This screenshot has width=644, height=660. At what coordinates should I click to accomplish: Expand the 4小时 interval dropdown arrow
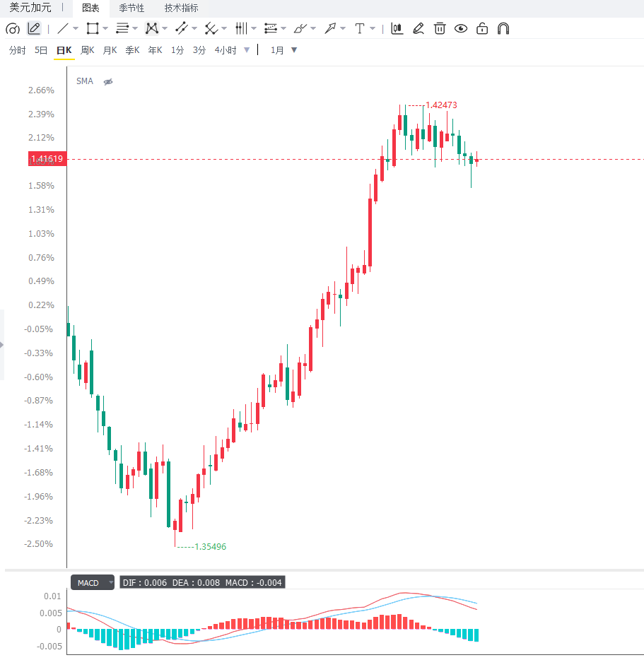point(247,50)
